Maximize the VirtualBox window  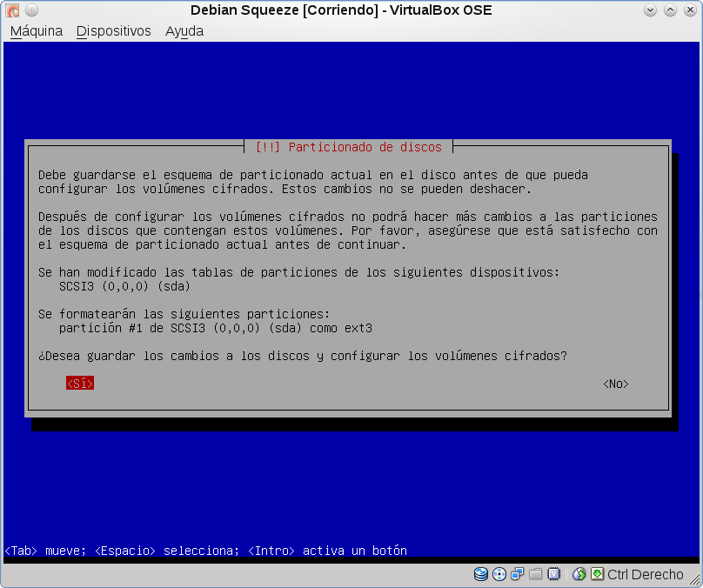coord(670,10)
